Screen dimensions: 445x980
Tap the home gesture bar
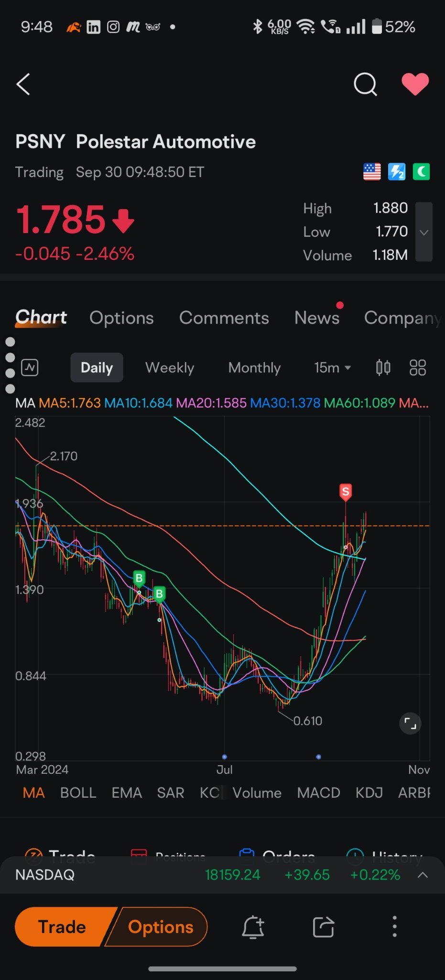[x=222, y=969]
